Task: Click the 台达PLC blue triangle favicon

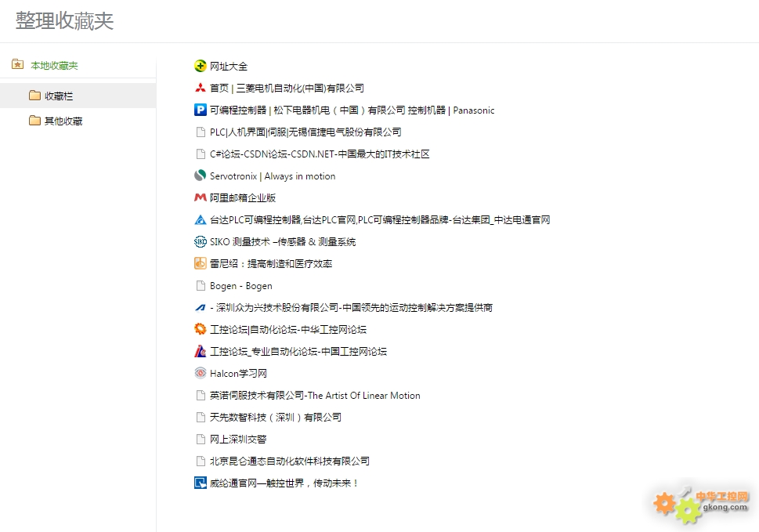Action: coord(200,219)
